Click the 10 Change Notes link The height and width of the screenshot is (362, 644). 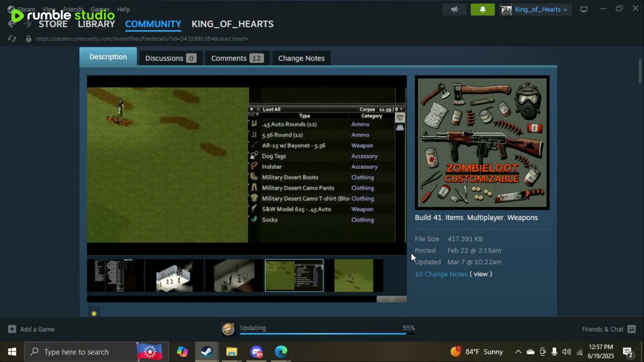tap(441, 274)
